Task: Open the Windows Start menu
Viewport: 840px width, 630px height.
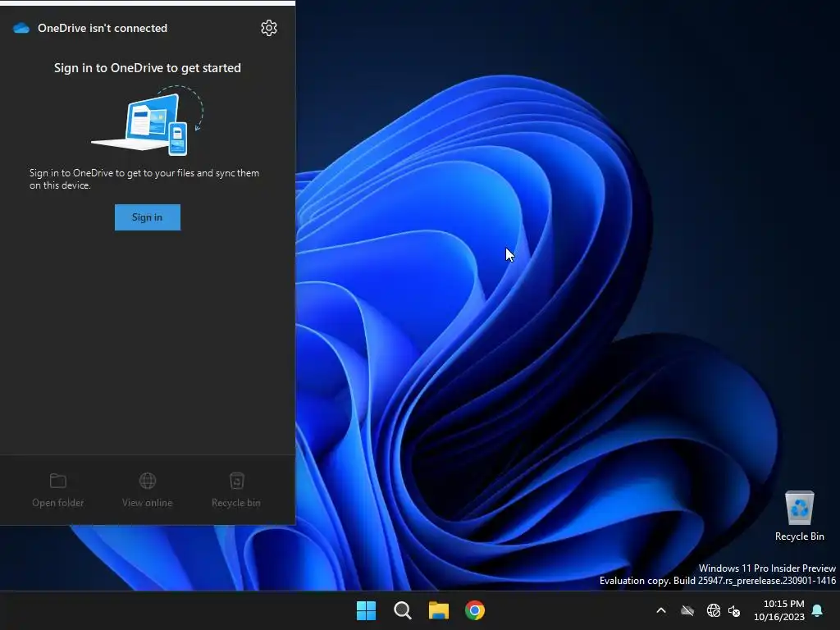Action: click(367, 610)
